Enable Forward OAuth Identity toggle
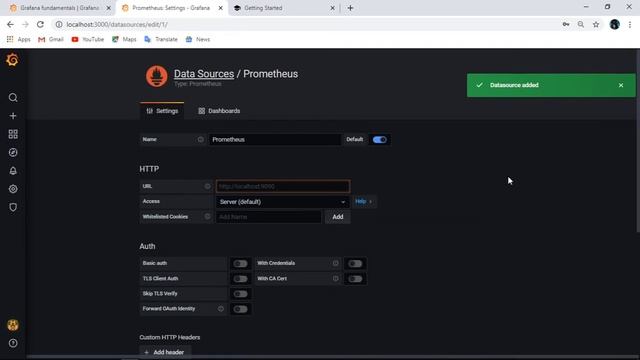640x360 pixels. pos(240,309)
